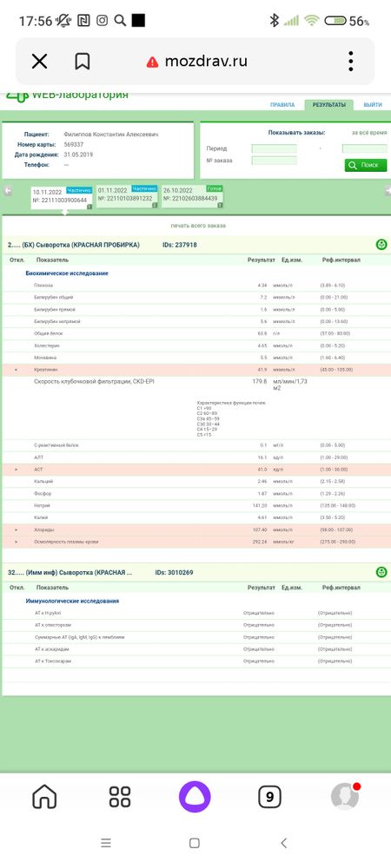Open the three-dot browser menu
The height and width of the screenshot is (868, 391).
pos(351,61)
